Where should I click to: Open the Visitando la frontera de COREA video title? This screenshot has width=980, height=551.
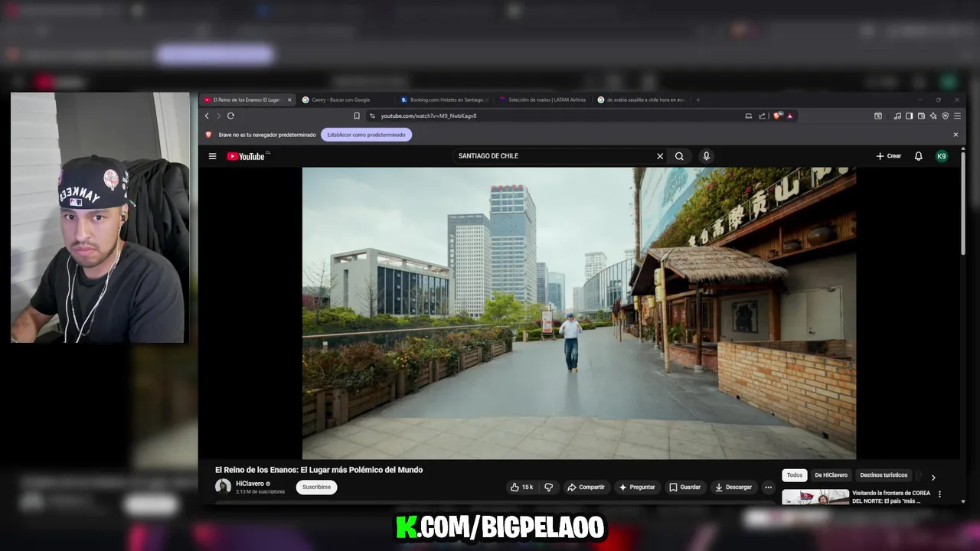pyautogui.click(x=891, y=497)
